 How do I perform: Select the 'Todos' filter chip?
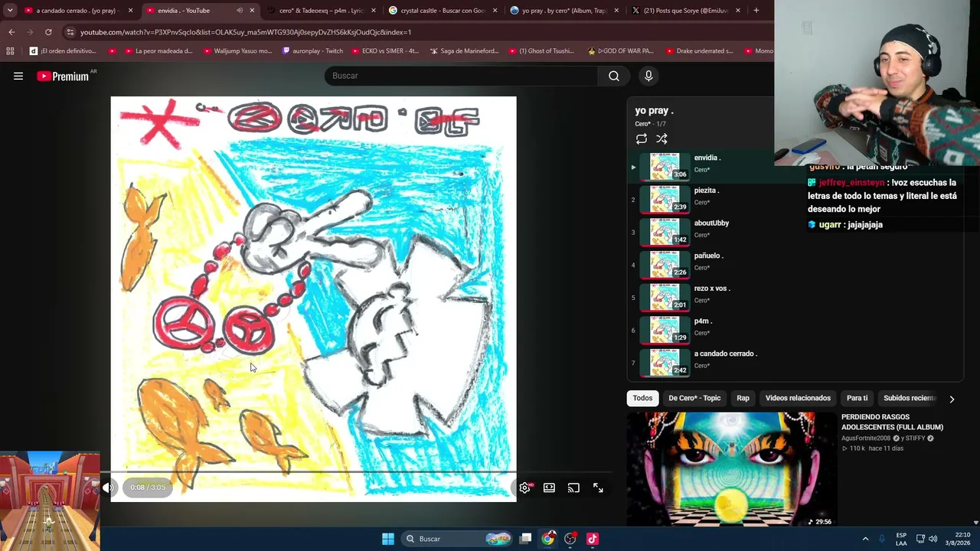(x=642, y=398)
